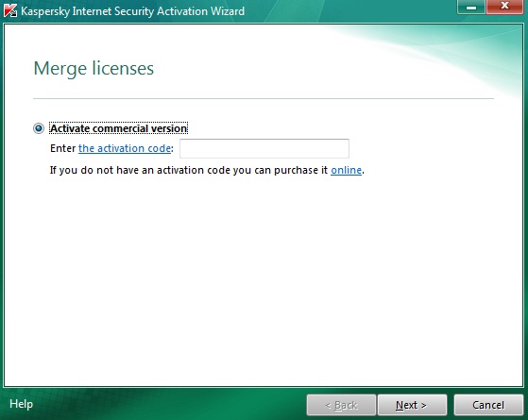Minimize the Activation Wizard window

click(x=471, y=7)
